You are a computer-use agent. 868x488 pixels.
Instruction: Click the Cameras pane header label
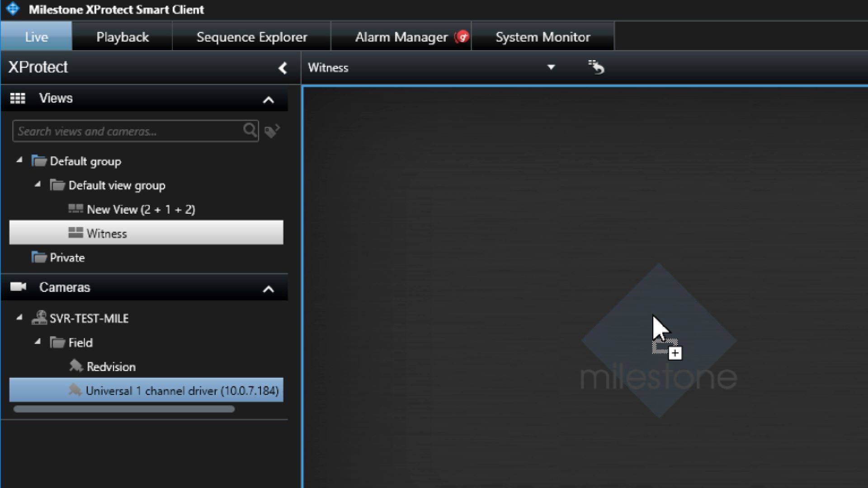(x=65, y=287)
